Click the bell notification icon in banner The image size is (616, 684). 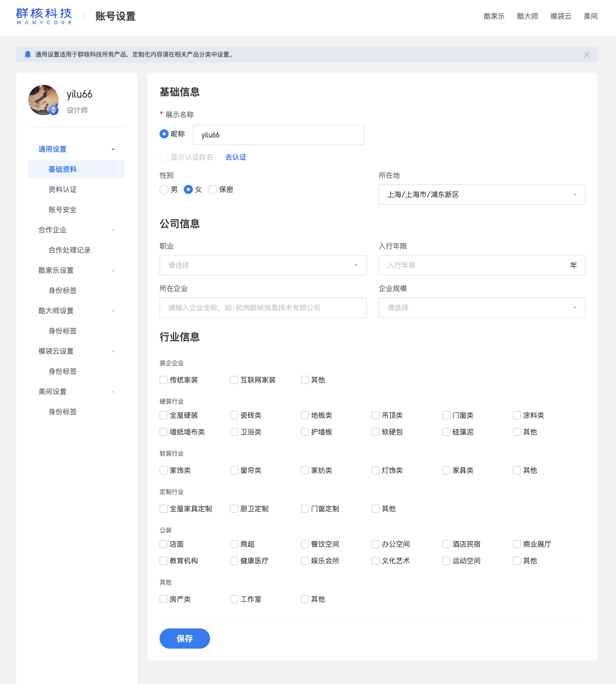(x=28, y=55)
